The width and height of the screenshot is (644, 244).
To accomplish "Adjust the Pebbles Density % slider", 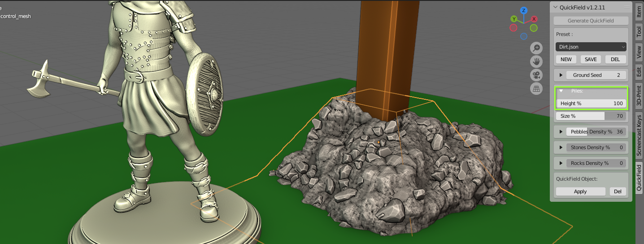I will [596, 132].
